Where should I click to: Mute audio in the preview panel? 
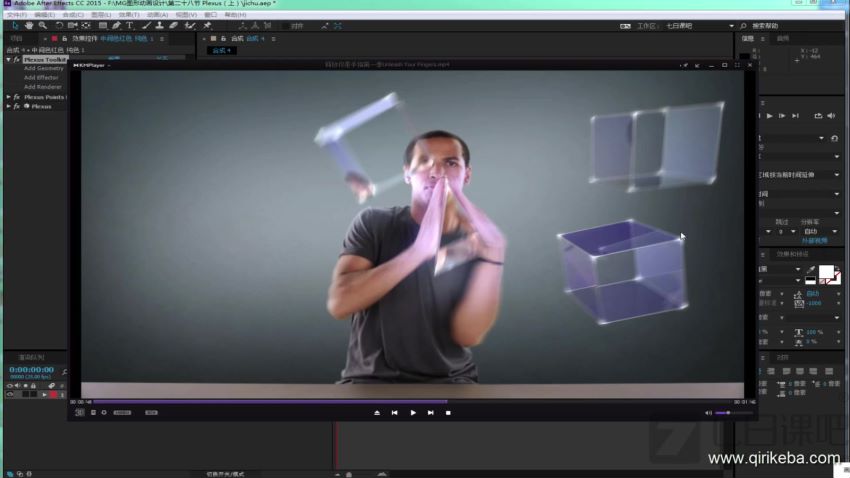832,115
